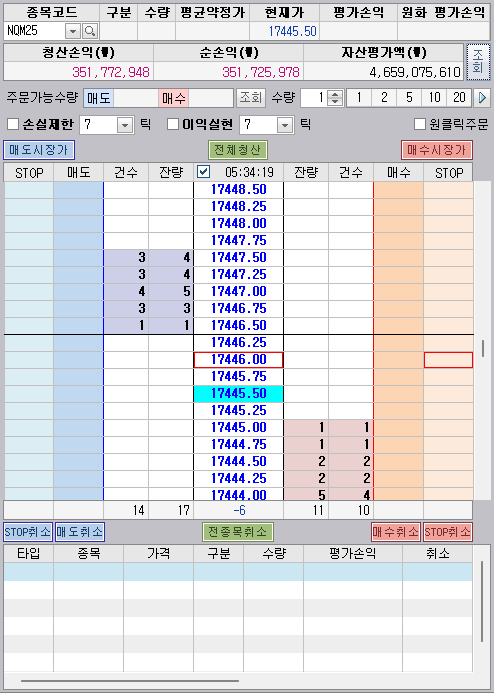The height and width of the screenshot is (693, 494).
Task: Click the price 17446.50 row
Action: pyautogui.click(x=239, y=326)
